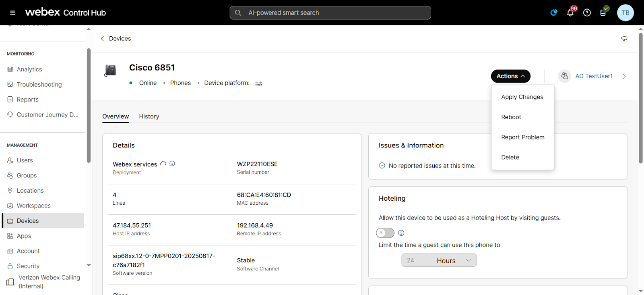The width and height of the screenshot is (644, 295).
Task: Click the AI-powered smart search field
Action: 330,13
